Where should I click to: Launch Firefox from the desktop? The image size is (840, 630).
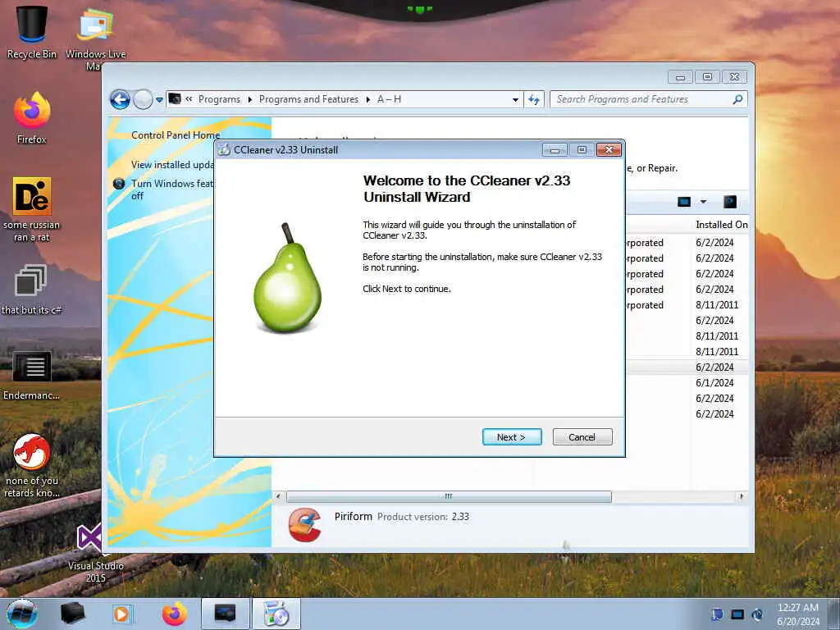pos(32,118)
